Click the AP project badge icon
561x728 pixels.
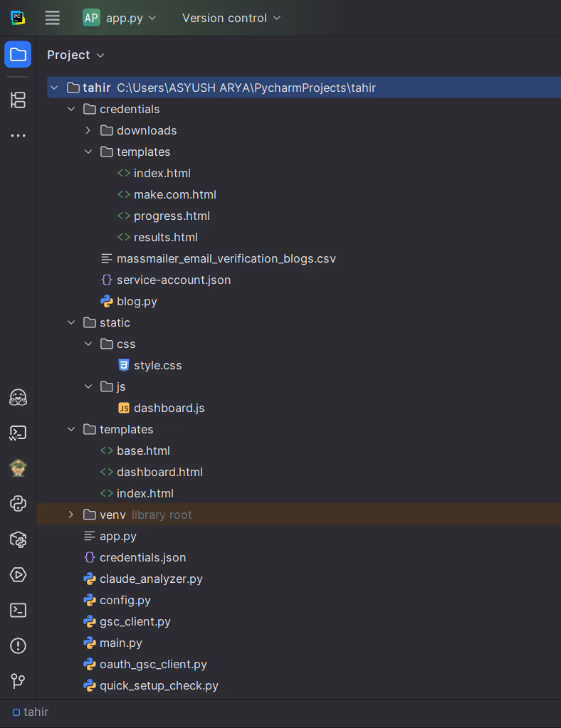(92, 18)
